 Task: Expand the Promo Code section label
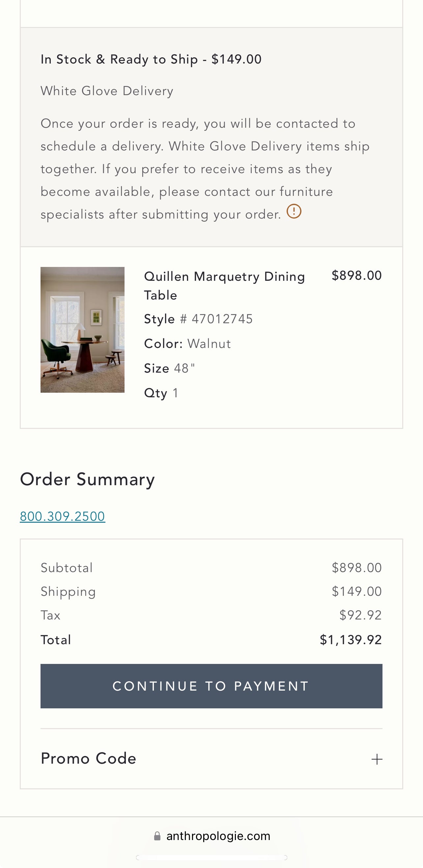[x=88, y=758]
